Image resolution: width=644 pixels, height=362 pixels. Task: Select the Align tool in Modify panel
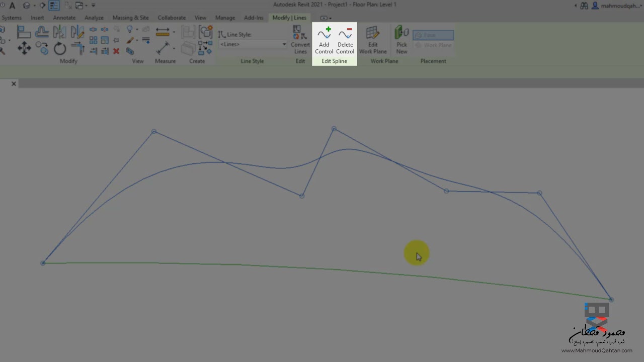pos(24,32)
